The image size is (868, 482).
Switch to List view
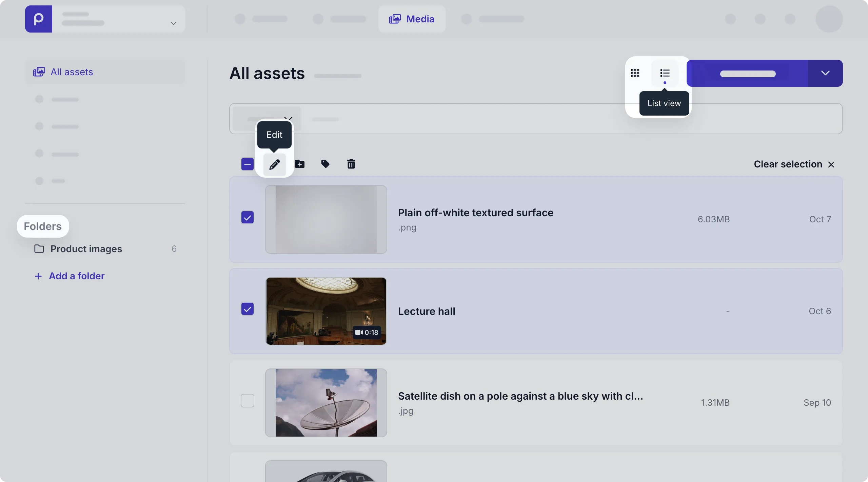tap(665, 73)
